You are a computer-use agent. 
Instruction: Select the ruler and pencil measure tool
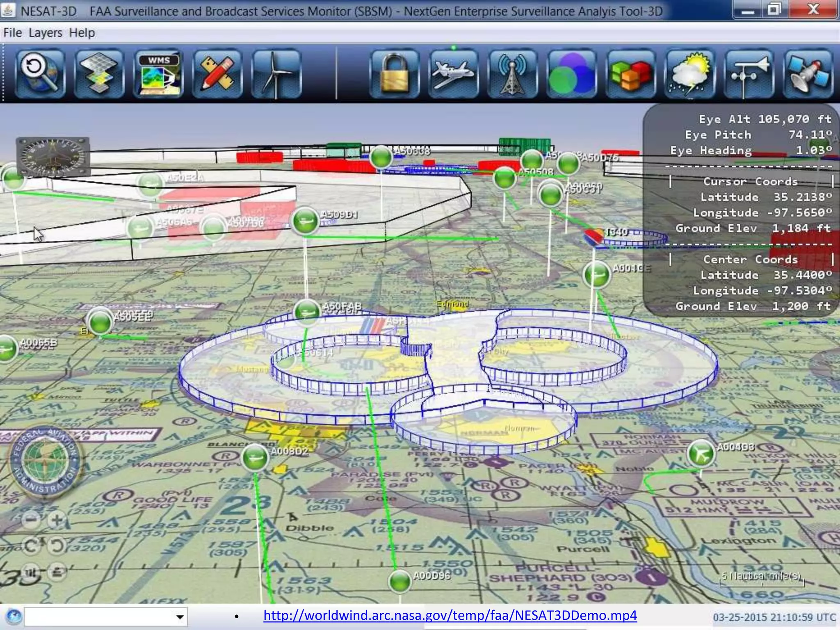217,74
